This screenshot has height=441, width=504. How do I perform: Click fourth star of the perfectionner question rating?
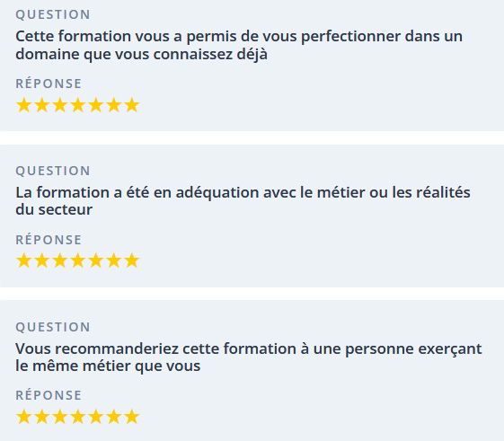[x=78, y=105]
